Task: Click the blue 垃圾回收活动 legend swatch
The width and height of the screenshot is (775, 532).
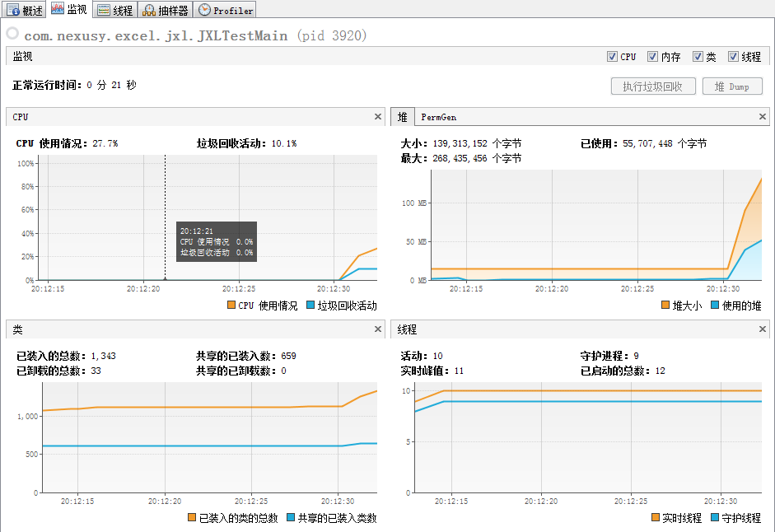Action: (x=310, y=305)
